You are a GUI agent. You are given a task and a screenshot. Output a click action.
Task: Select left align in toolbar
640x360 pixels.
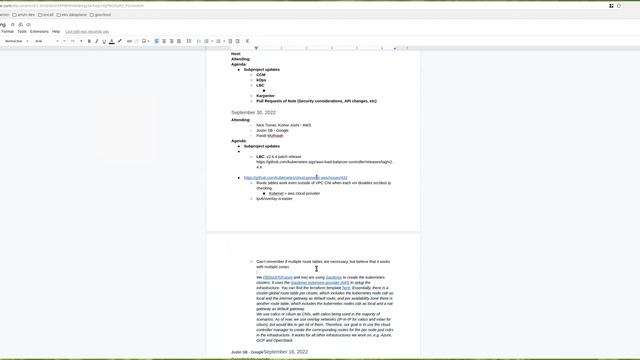tap(157, 41)
